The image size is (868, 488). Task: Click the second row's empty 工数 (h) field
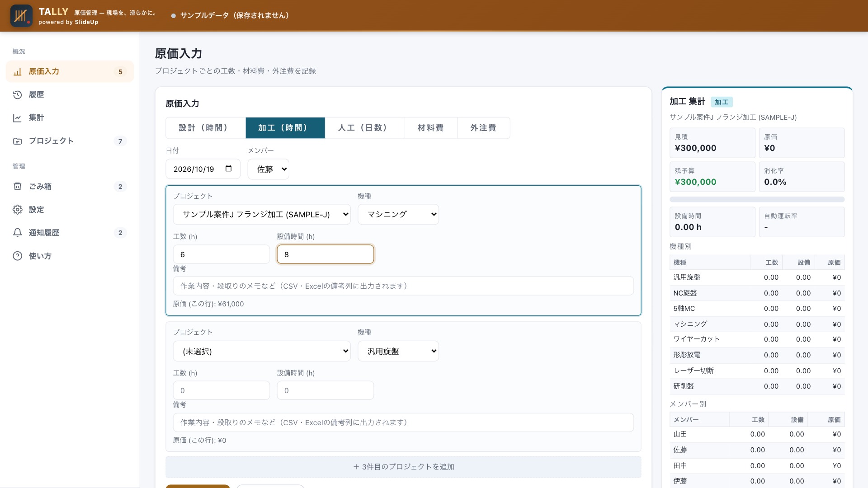point(222,390)
